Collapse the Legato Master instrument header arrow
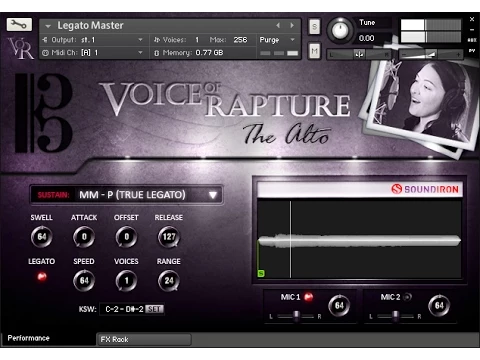 coord(48,26)
